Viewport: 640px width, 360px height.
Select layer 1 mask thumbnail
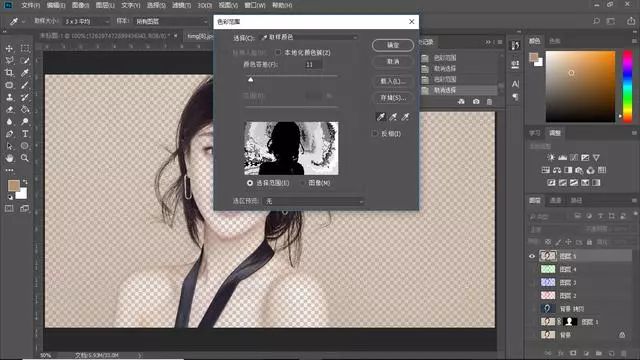tap(570, 322)
